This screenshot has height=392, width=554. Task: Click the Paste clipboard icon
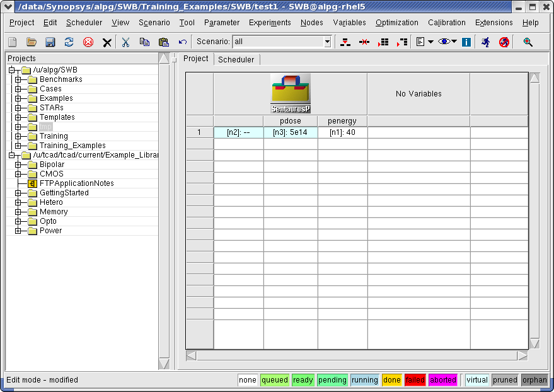click(164, 42)
